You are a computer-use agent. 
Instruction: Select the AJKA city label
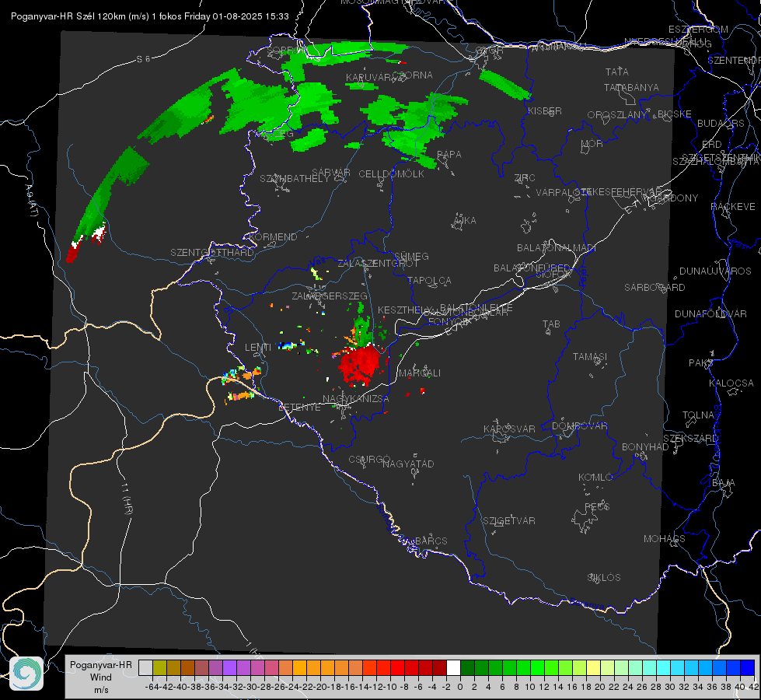tap(464, 220)
